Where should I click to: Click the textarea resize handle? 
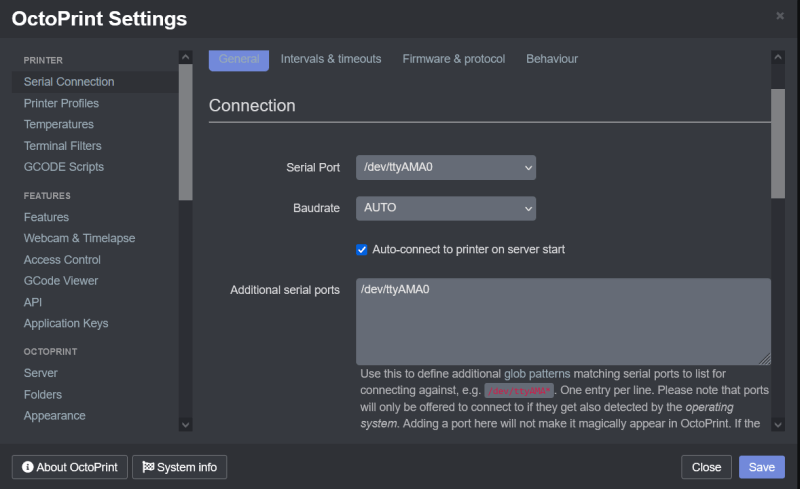[x=765, y=359]
